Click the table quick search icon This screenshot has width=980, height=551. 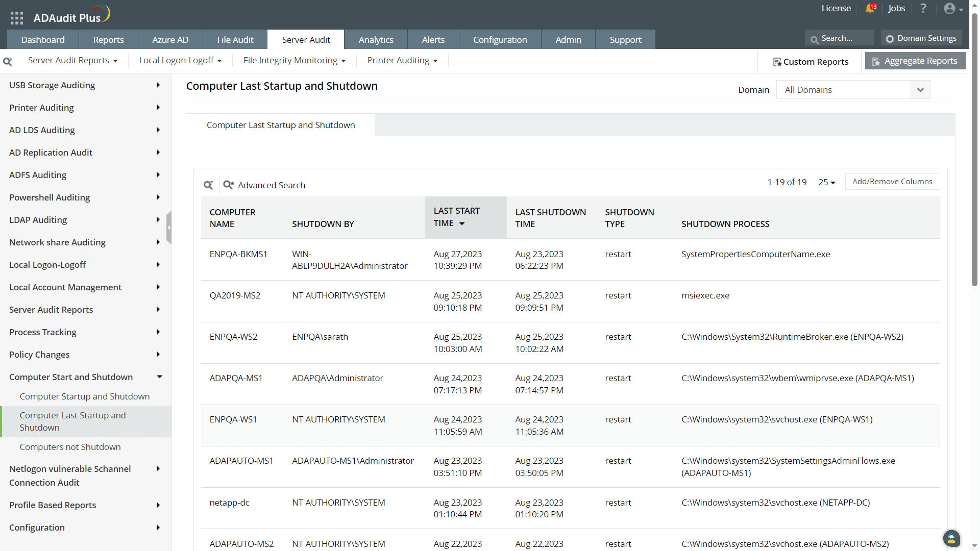208,185
